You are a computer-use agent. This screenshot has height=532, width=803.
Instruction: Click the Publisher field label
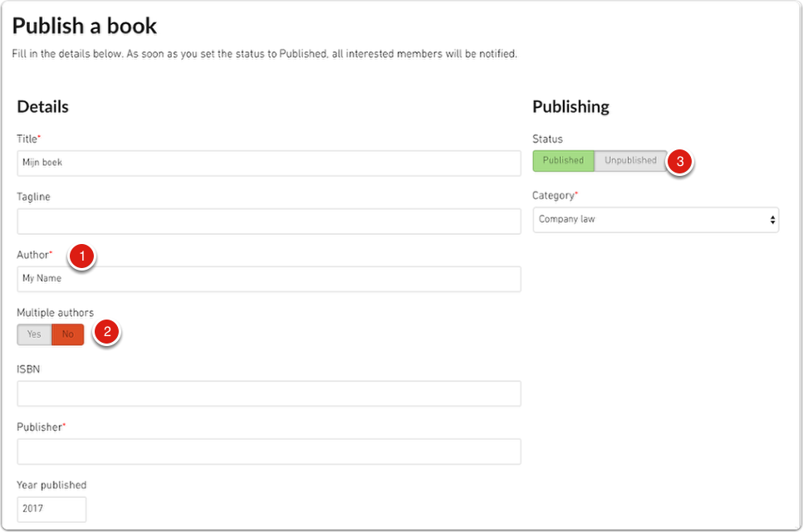tap(41, 427)
